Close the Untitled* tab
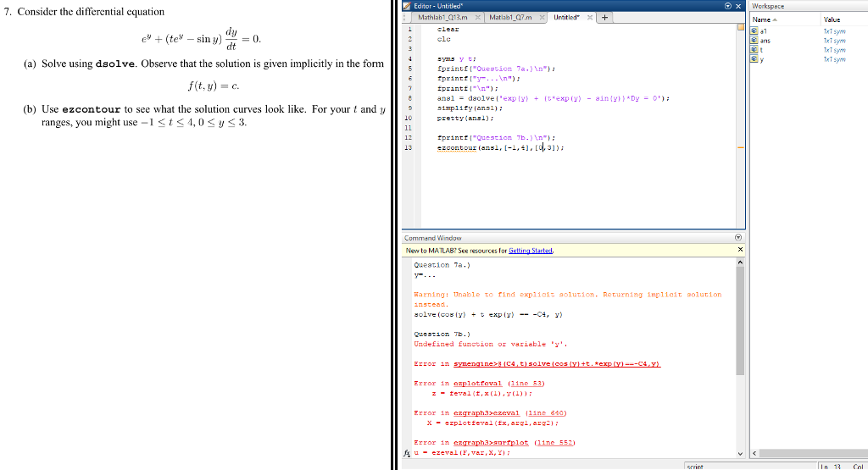This screenshot has width=868, height=470. 590,18
